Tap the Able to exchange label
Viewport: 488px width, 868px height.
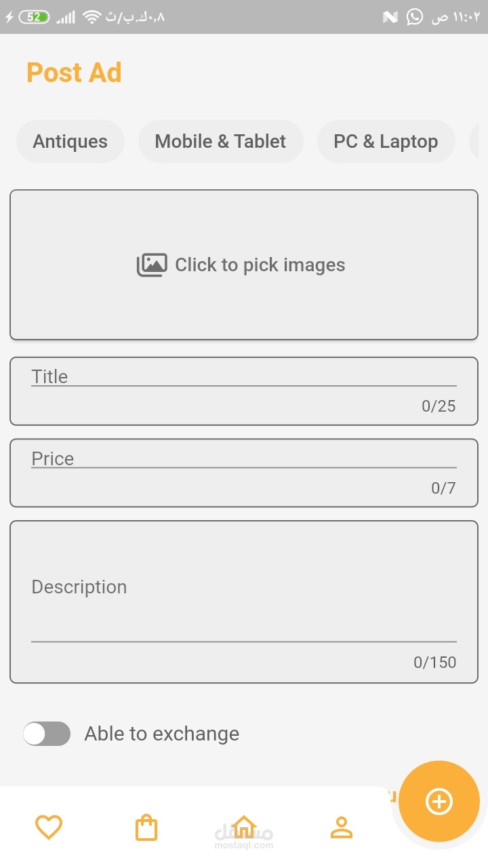coord(162,734)
